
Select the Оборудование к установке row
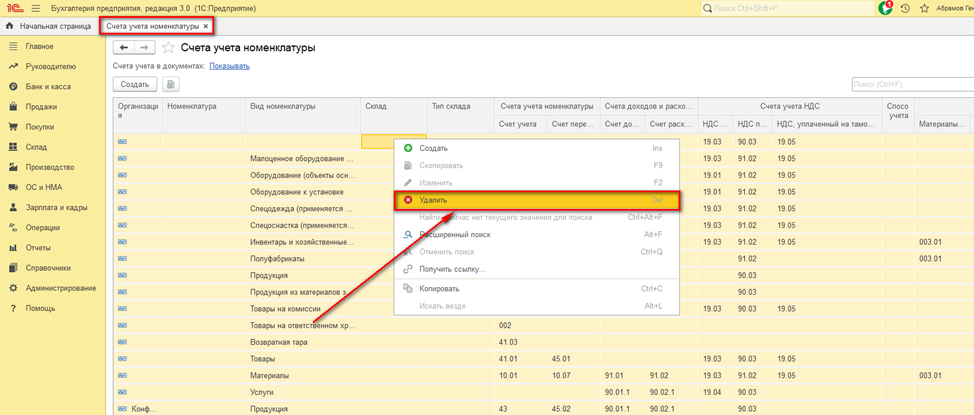point(297,192)
